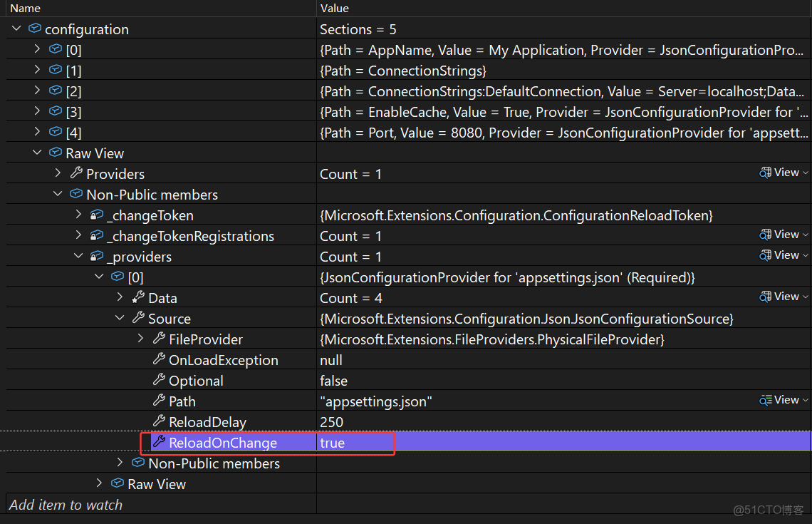The height and width of the screenshot is (524, 812).
Task: Collapse the configuration root node
Action: coord(16,29)
